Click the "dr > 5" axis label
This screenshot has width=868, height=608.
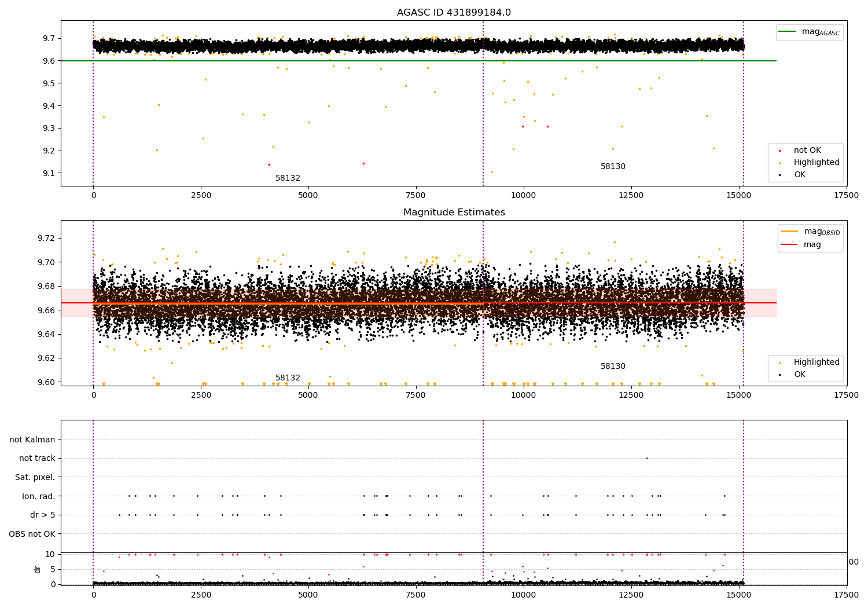43,515
